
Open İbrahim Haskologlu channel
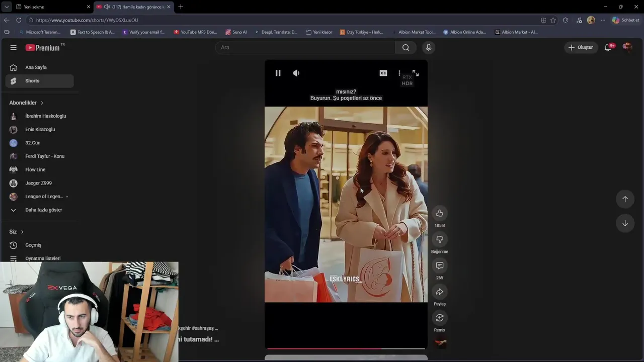click(x=39, y=116)
